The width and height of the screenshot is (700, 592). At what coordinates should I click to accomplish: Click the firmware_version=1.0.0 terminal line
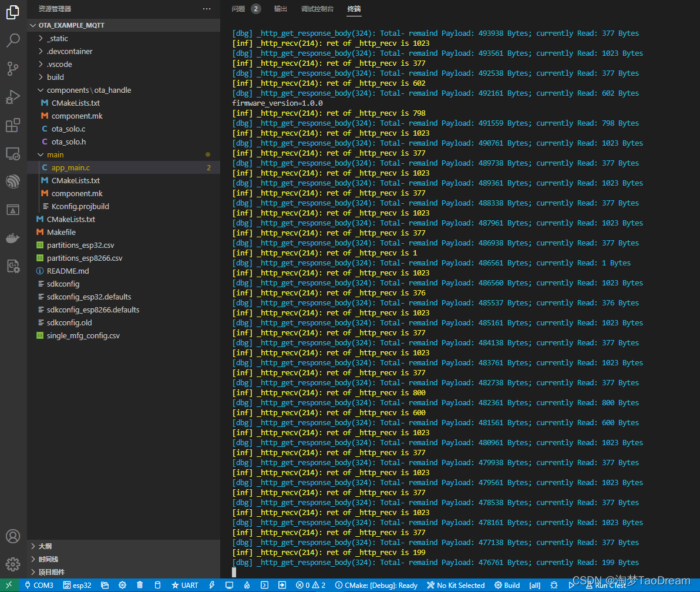pyautogui.click(x=277, y=103)
